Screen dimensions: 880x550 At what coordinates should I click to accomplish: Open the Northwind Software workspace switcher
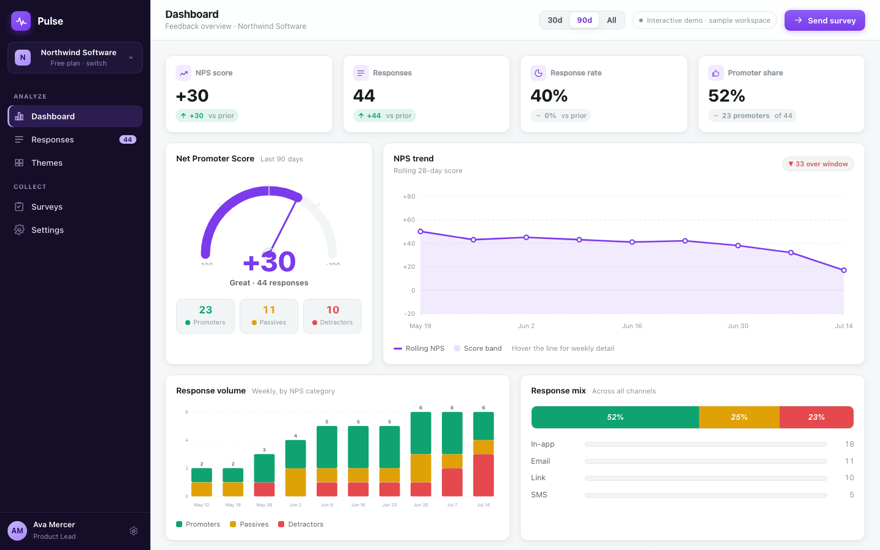click(x=75, y=57)
